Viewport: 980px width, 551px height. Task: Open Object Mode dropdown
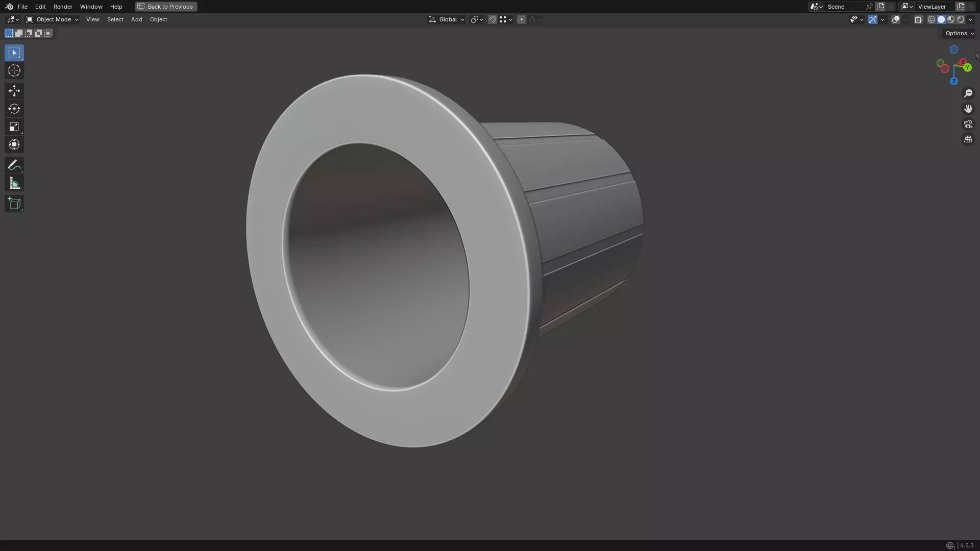pos(53,19)
